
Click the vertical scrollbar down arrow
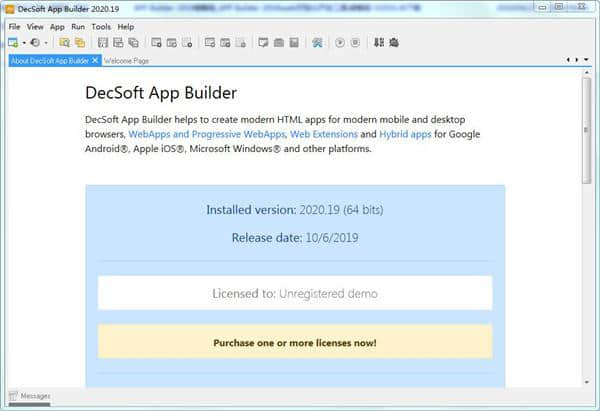pos(586,381)
